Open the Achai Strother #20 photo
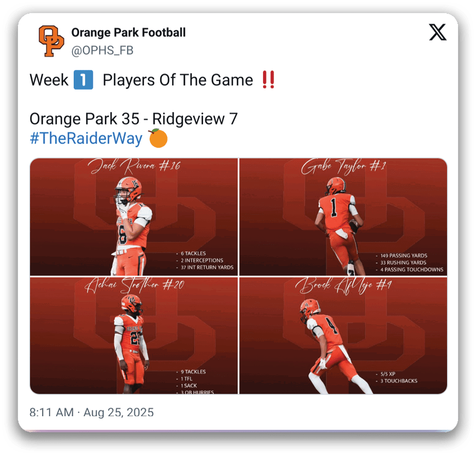The width and height of the screenshot is (476, 455). (x=134, y=335)
